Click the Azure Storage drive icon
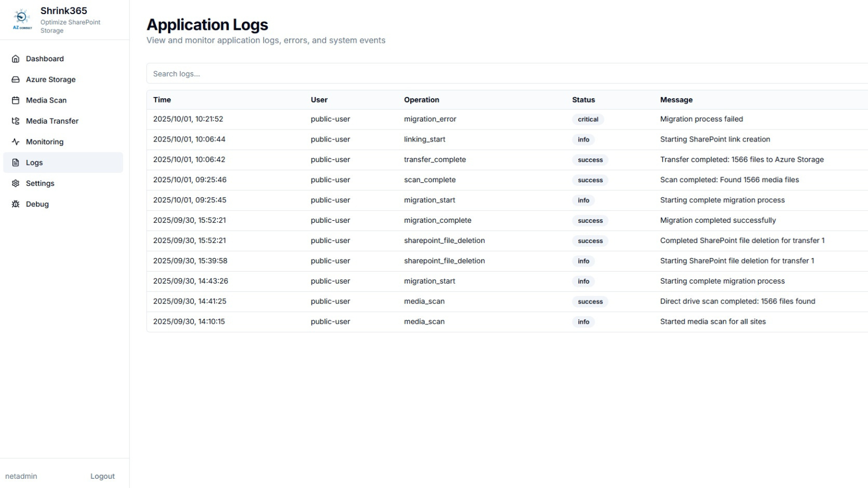 click(x=16, y=79)
